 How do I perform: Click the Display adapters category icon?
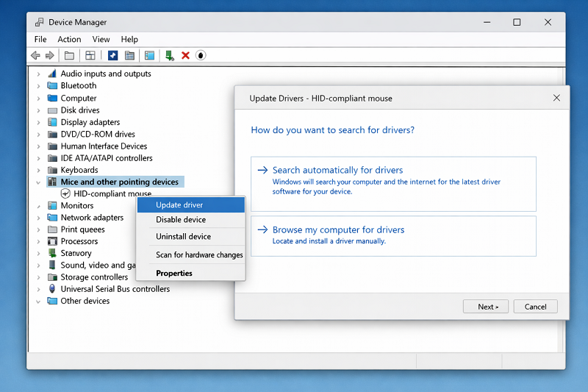(52, 122)
